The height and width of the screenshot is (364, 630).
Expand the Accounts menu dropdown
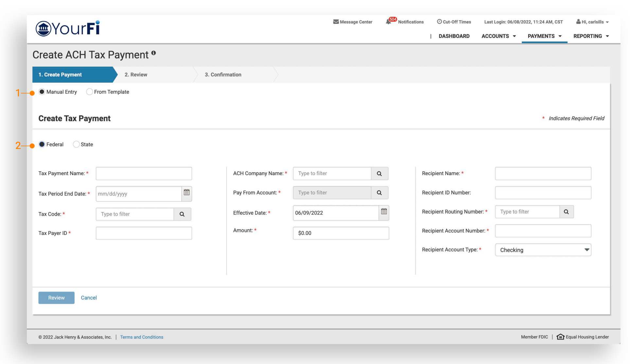coord(499,36)
